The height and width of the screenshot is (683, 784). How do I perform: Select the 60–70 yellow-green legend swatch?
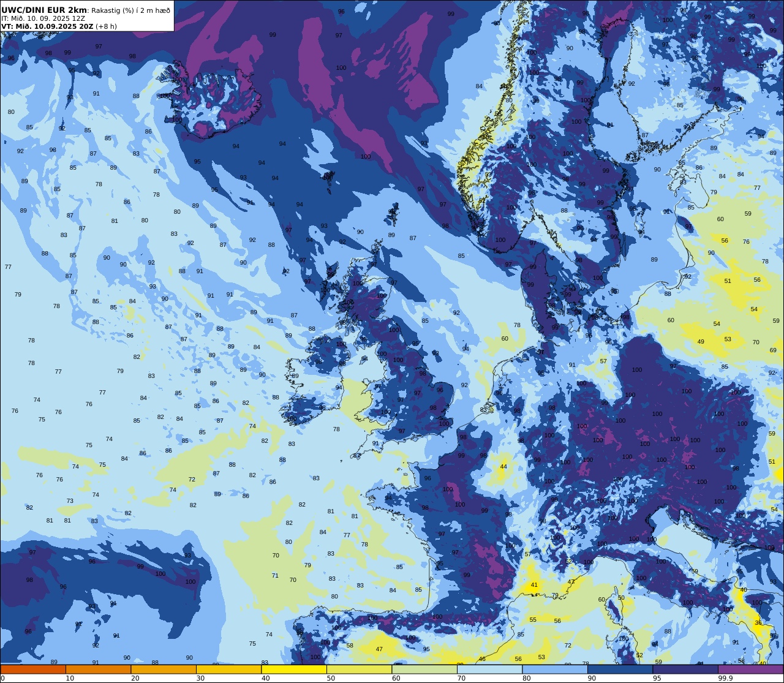[424, 669]
